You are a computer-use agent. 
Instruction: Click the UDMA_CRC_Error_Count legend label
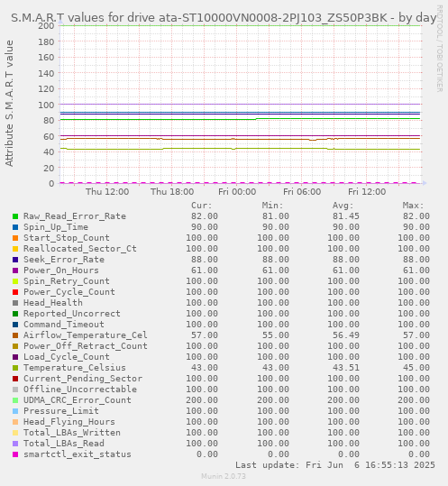[78, 400]
